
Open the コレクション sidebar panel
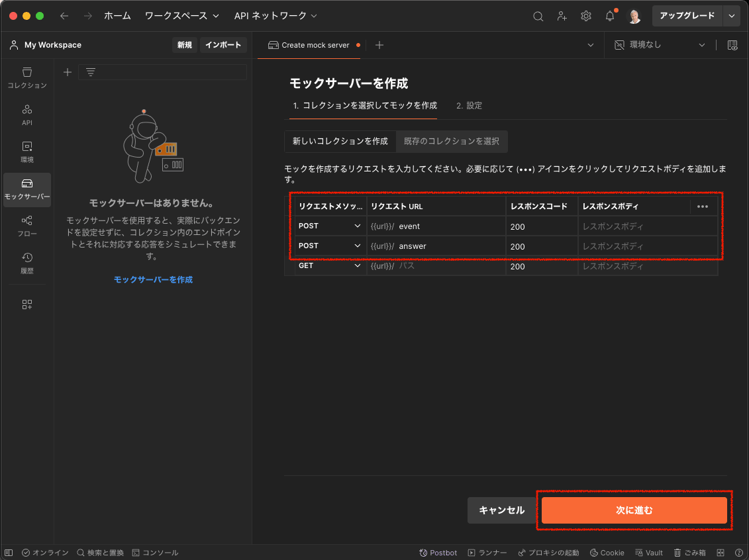[26, 77]
